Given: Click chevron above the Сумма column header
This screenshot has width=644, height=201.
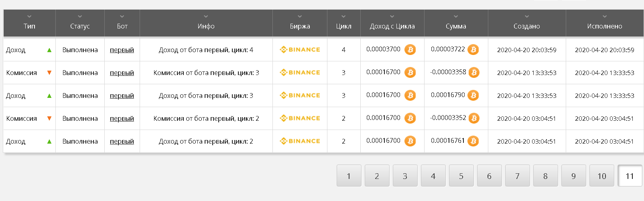Looking at the screenshot, I should tap(456, 16).
